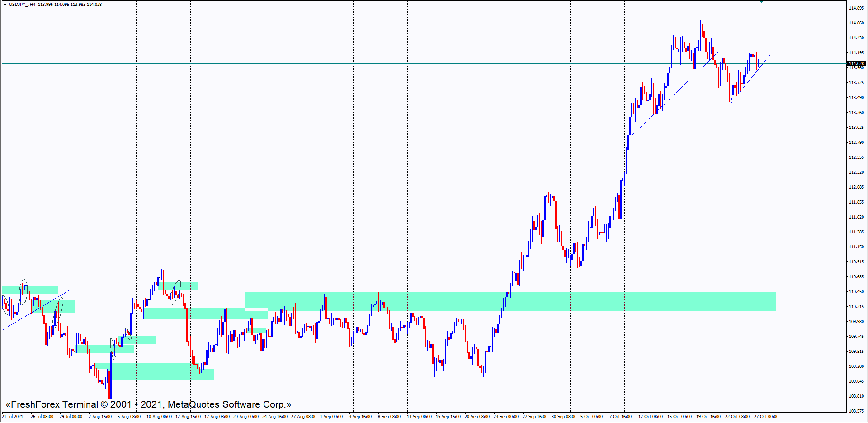Image resolution: width=868 pixels, height=423 pixels.
Task: Click the 110.450 price scale label
Action: pos(856,292)
